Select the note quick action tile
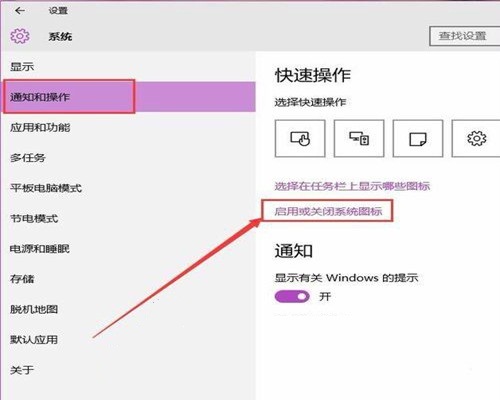Screen dimensions: 500x400 pos(418,138)
